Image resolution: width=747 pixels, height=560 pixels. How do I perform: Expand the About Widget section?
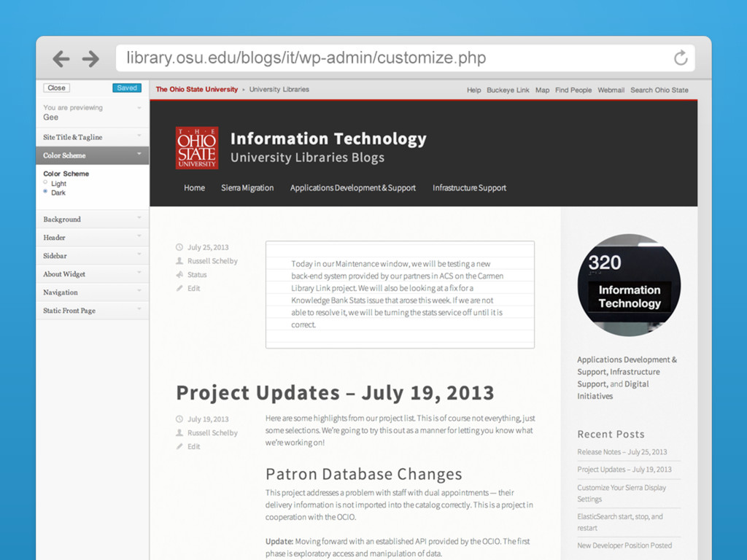93,274
